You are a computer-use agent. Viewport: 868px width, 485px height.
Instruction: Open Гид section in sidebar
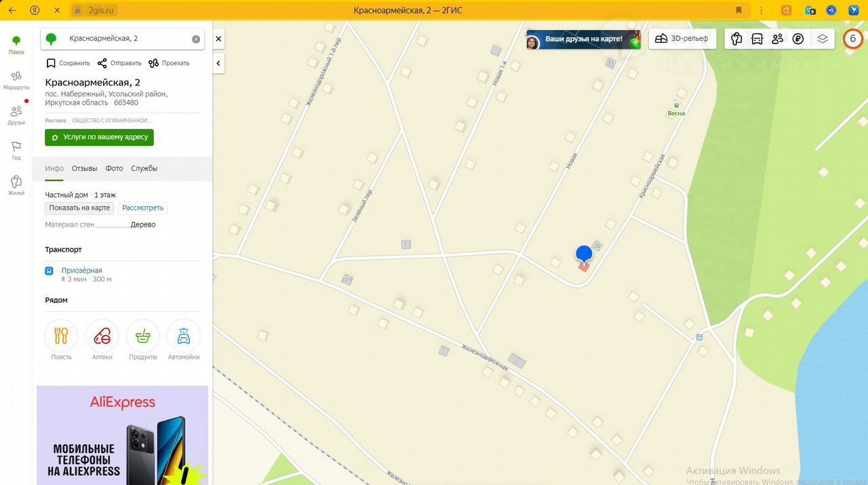pyautogui.click(x=16, y=150)
